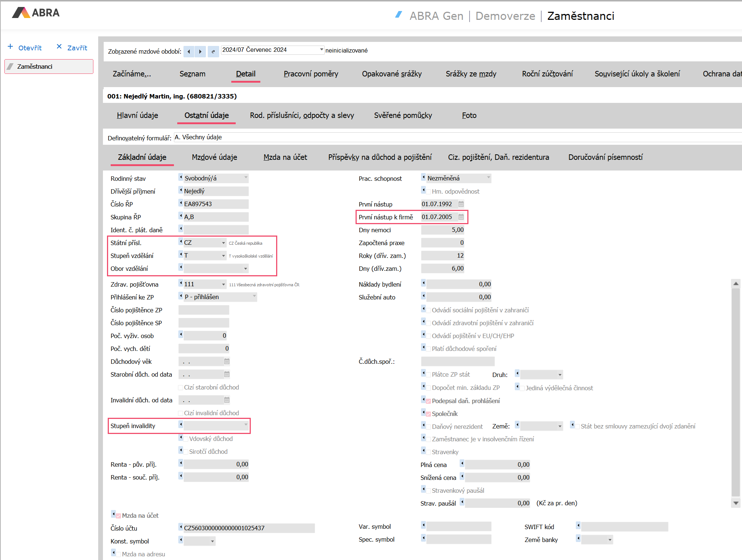Expand the payroll period combo box
Screen dimensions: 742x560
321,50
